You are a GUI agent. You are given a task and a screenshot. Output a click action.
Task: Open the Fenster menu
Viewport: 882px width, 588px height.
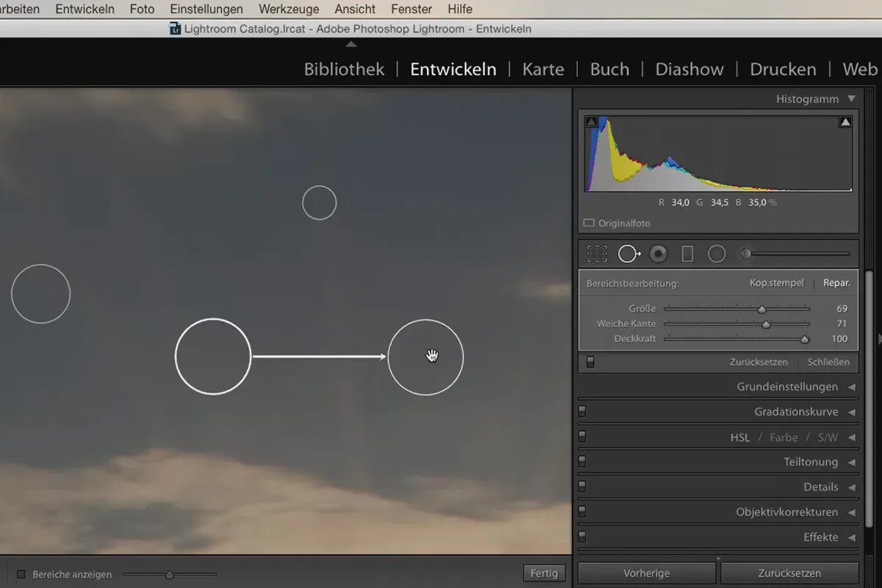[x=412, y=10]
